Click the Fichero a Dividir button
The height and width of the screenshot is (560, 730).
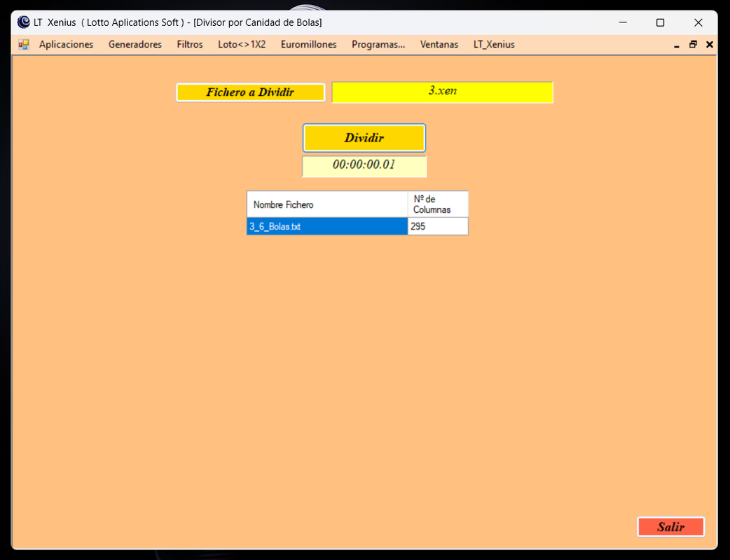[x=251, y=92]
